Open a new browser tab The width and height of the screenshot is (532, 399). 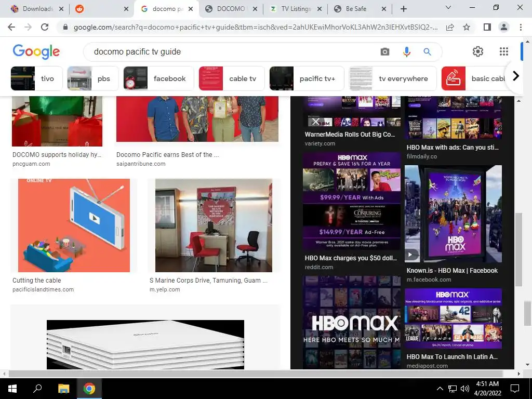[403, 9]
